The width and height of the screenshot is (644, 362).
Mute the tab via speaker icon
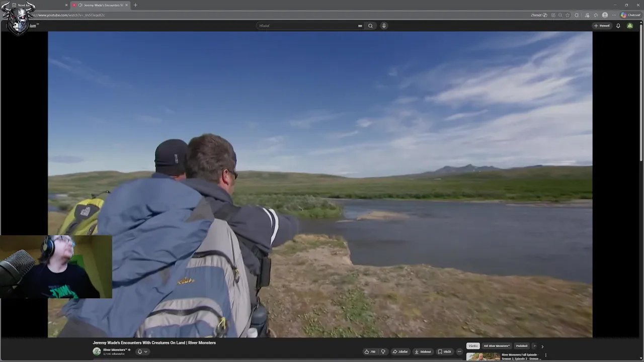point(80,5)
